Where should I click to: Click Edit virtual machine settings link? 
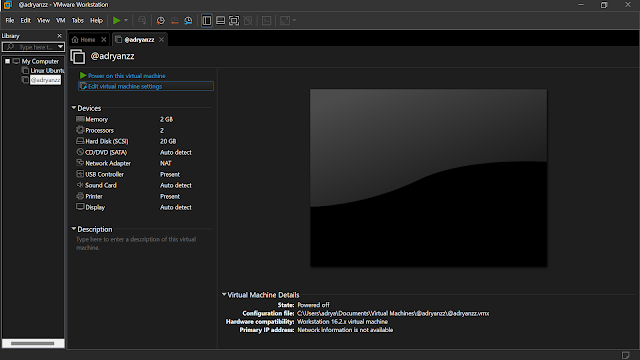tap(125, 87)
